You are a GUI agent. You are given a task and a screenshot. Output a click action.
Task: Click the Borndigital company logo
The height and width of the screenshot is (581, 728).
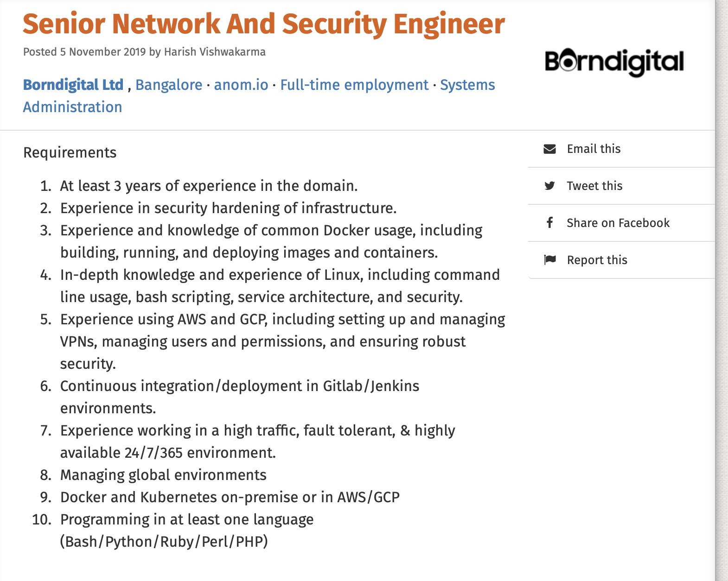coord(614,62)
